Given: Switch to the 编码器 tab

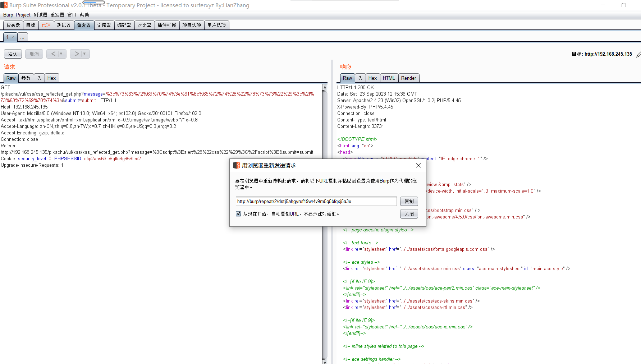Looking at the screenshot, I should pos(124,25).
